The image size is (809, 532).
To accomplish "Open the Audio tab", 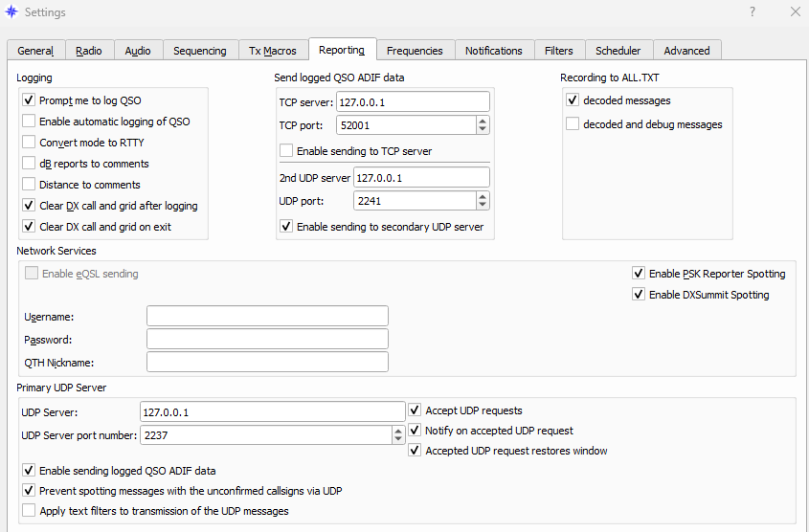I will [138, 51].
